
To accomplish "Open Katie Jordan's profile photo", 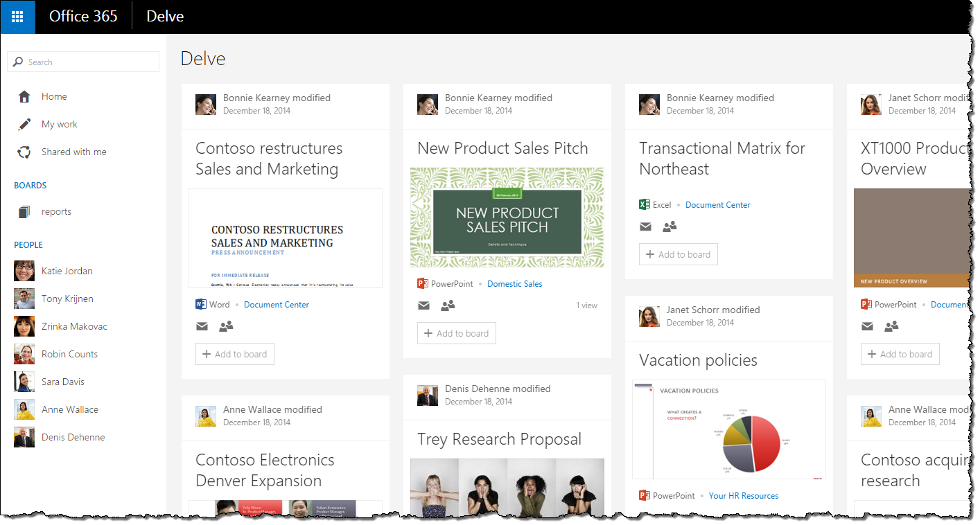I will (24, 271).
